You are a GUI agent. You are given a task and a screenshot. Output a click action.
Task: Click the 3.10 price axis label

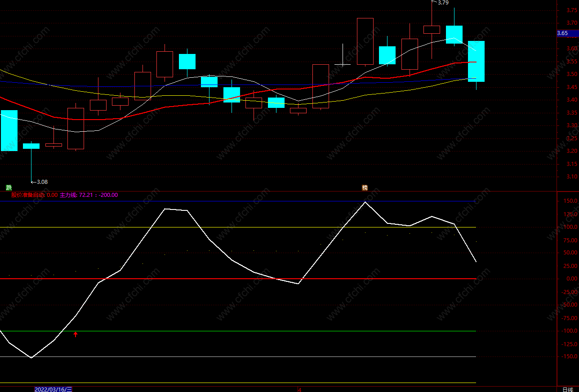572,177
